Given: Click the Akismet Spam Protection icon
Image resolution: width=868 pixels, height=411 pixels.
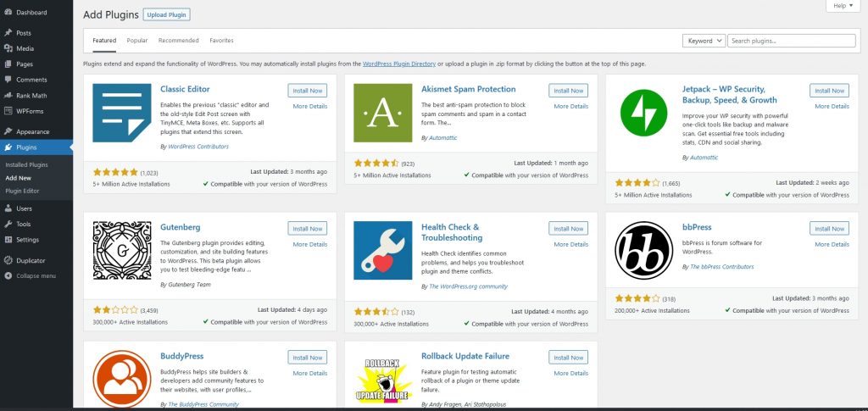Looking at the screenshot, I should click(382, 113).
